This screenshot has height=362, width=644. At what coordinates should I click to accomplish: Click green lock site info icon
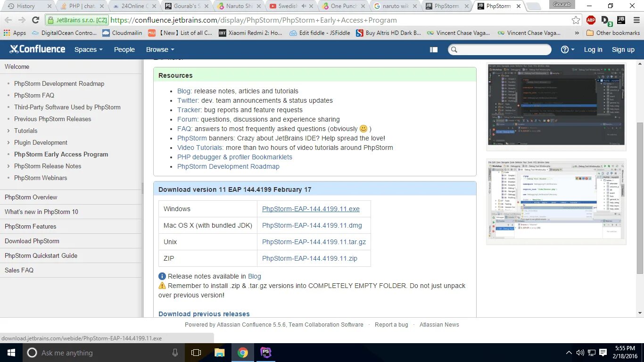coord(51,20)
